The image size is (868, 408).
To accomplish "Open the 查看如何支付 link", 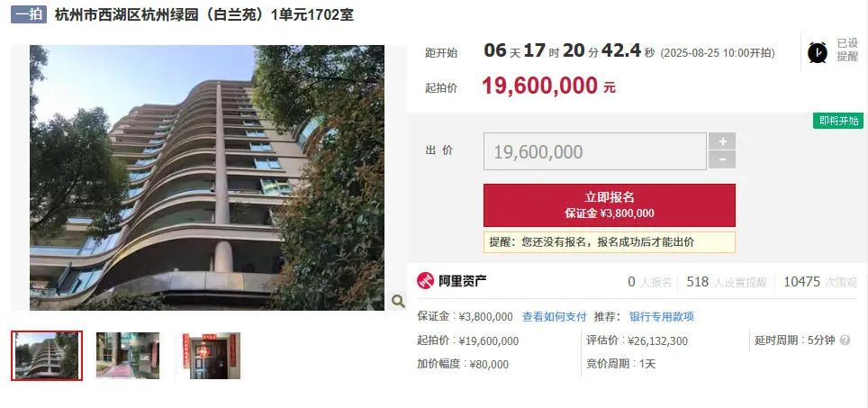I will (x=554, y=317).
